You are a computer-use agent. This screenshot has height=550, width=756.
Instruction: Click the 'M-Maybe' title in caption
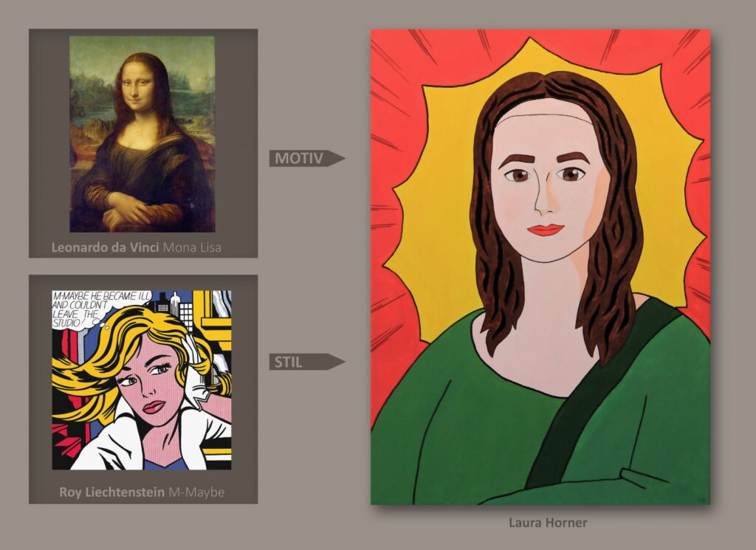202,491
